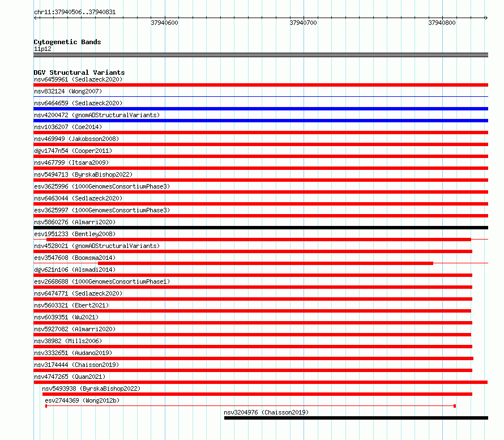Click nsv1036207 (Coe2014) variant label
The height and width of the screenshot is (440, 504).
point(68,127)
